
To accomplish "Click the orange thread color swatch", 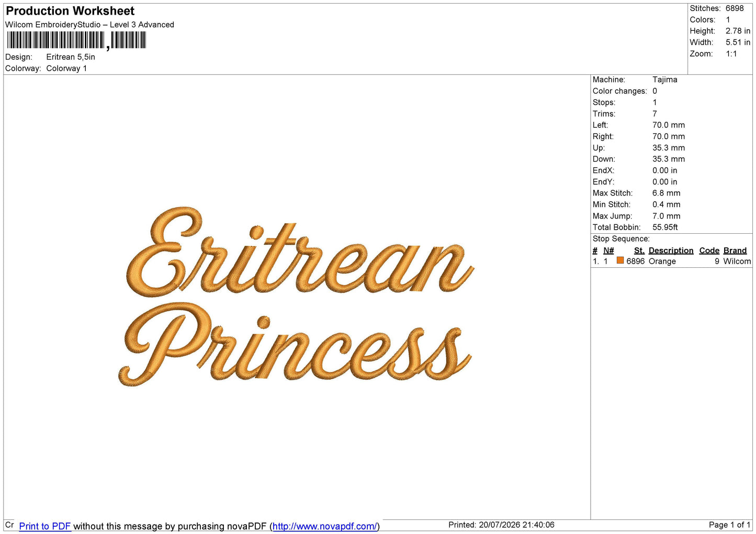I will pos(620,260).
